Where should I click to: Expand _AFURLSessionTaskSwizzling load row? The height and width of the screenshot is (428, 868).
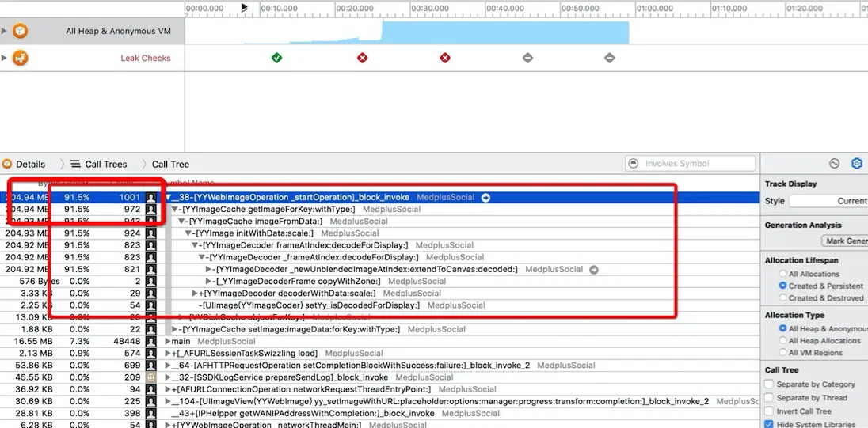pyautogui.click(x=168, y=354)
